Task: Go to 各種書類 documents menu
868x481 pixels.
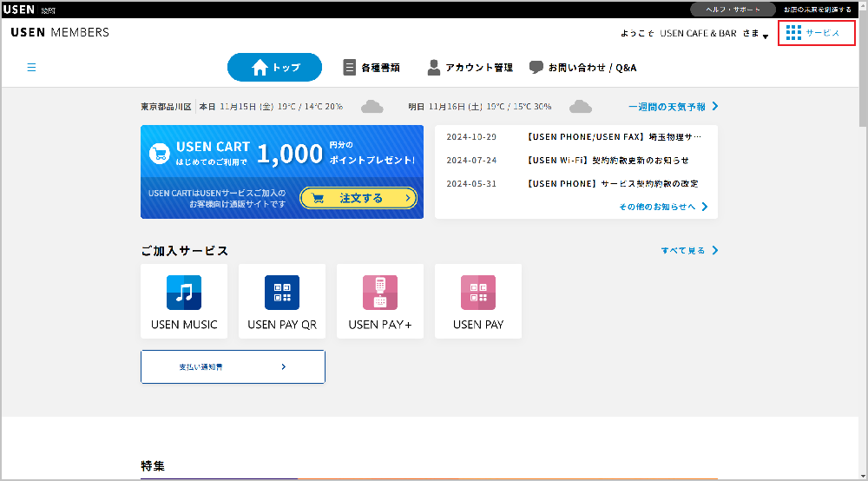Action: (372, 67)
